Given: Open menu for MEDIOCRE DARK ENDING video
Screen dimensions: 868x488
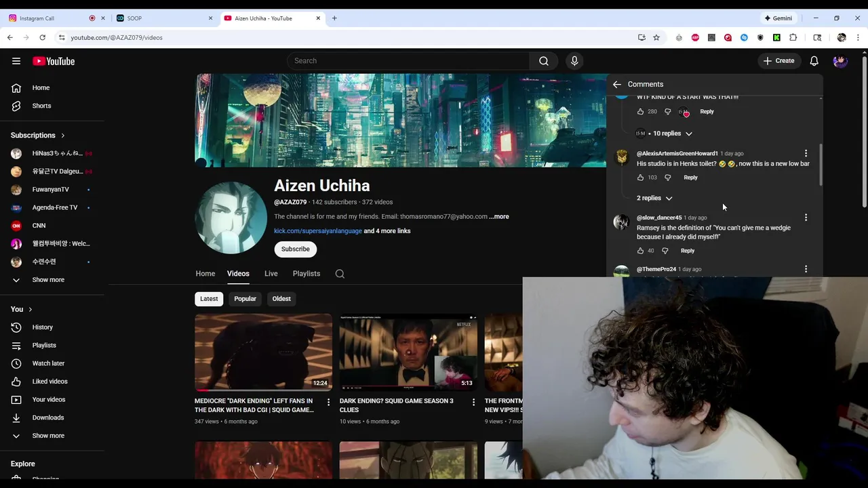Looking at the screenshot, I should coord(328,402).
